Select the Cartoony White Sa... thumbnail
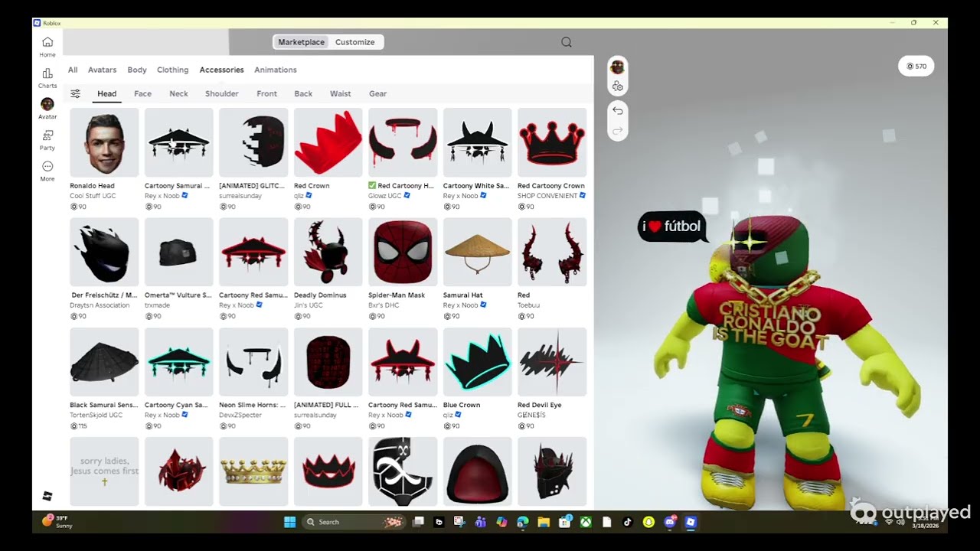Image resolution: width=980 pixels, height=551 pixels. [x=478, y=142]
